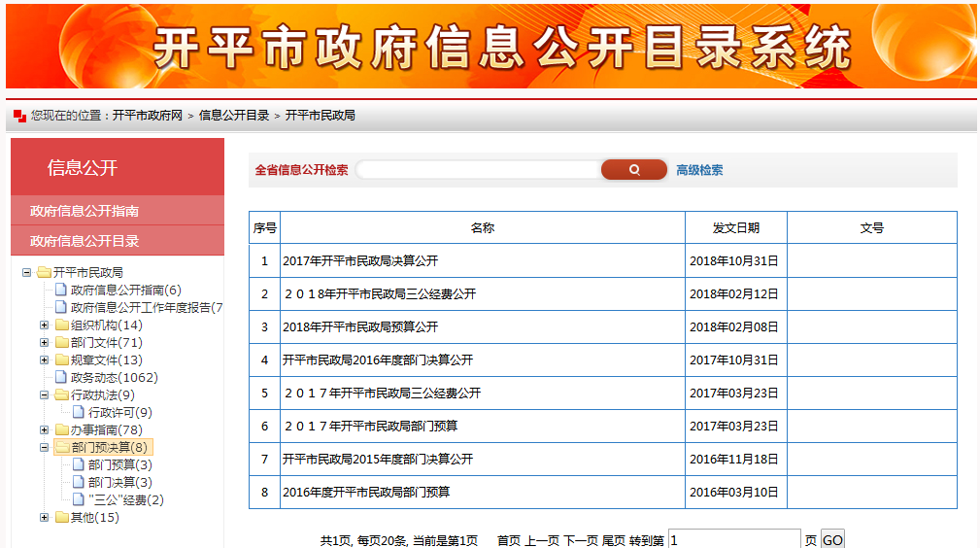The image size is (980, 548).
Task: Click the magnifier search button
Action: tap(633, 170)
